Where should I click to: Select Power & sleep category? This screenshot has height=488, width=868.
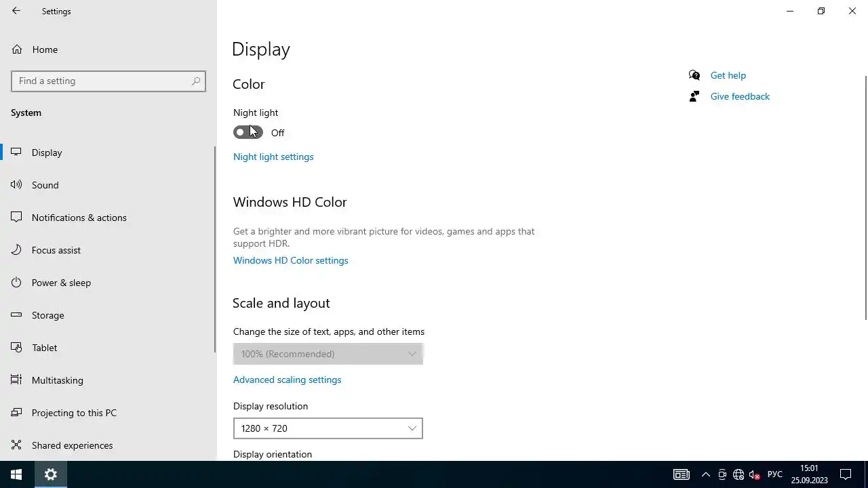(108, 283)
